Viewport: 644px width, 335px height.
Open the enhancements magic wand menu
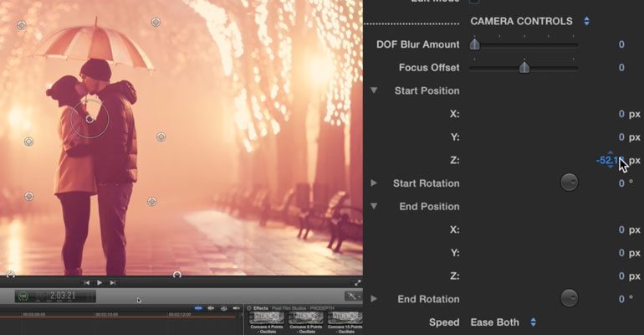(x=353, y=296)
